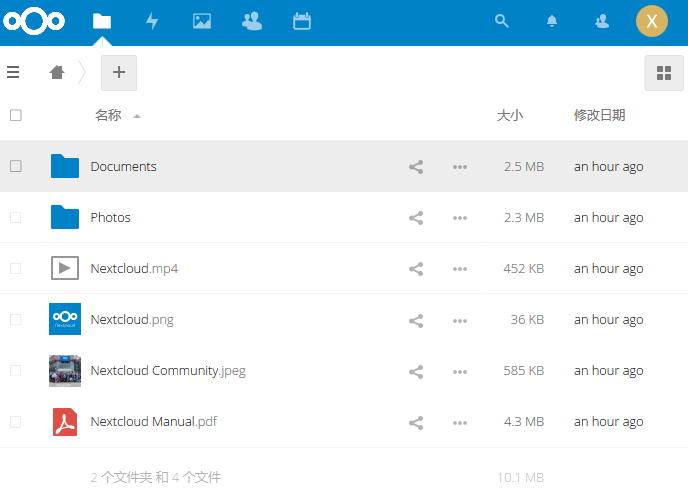Open the Nextcloud.png file name

132,319
